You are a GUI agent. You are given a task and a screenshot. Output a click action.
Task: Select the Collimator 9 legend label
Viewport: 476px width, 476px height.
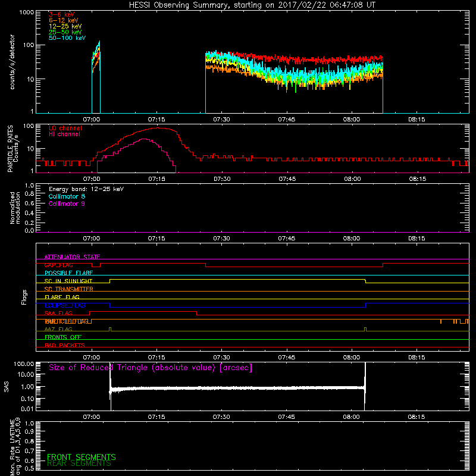click(67, 203)
